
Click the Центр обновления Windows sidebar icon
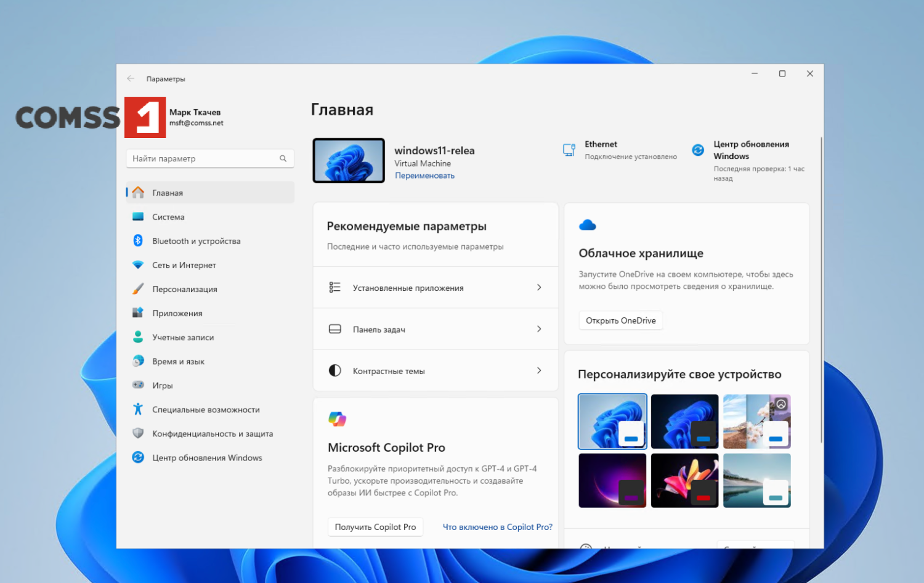138,457
